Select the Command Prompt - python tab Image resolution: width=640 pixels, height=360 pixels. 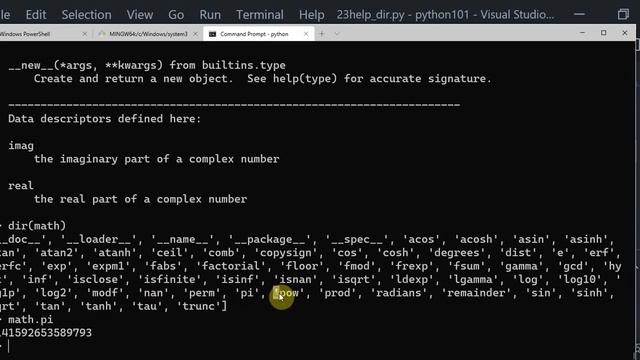point(259,34)
